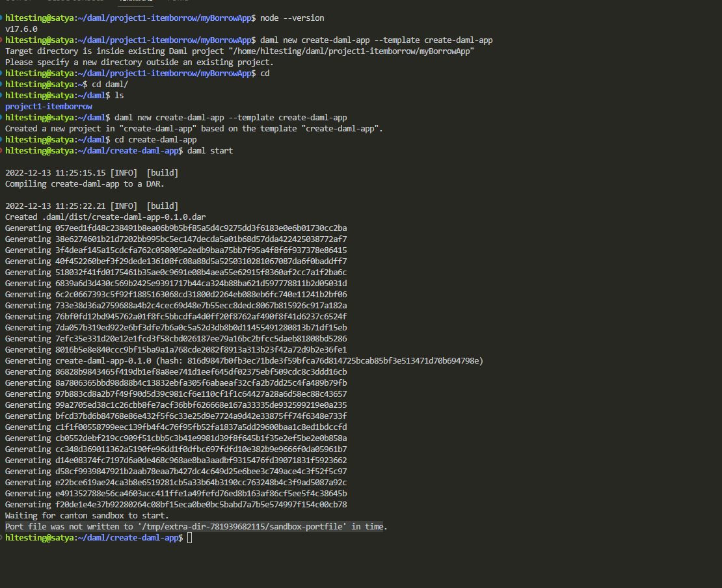Click the blue "project1-itemborrow" directory listing
This screenshot has height=588, width=722.
49,107
